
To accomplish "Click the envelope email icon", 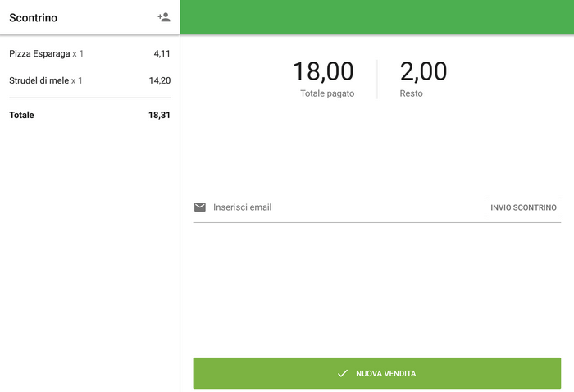I will tap(200, 207).
